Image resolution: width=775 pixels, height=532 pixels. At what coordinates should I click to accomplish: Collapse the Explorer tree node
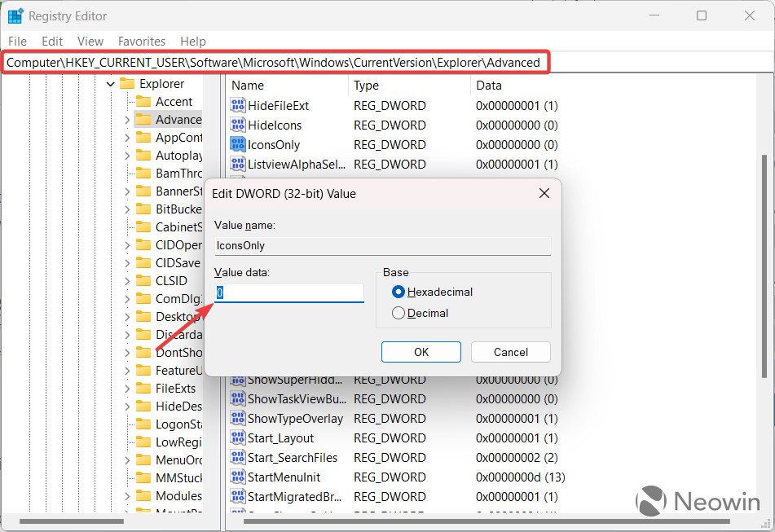tap(110, 83)
